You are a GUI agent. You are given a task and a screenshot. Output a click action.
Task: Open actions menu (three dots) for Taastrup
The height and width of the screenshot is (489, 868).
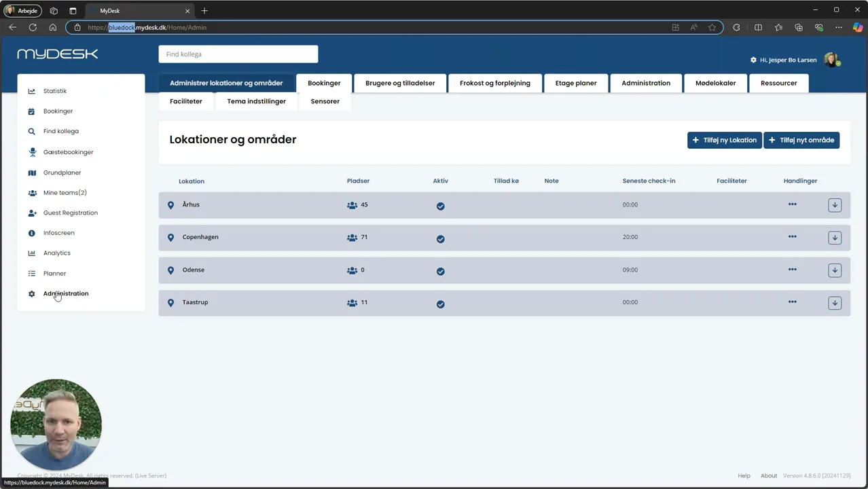coord(792,302)
